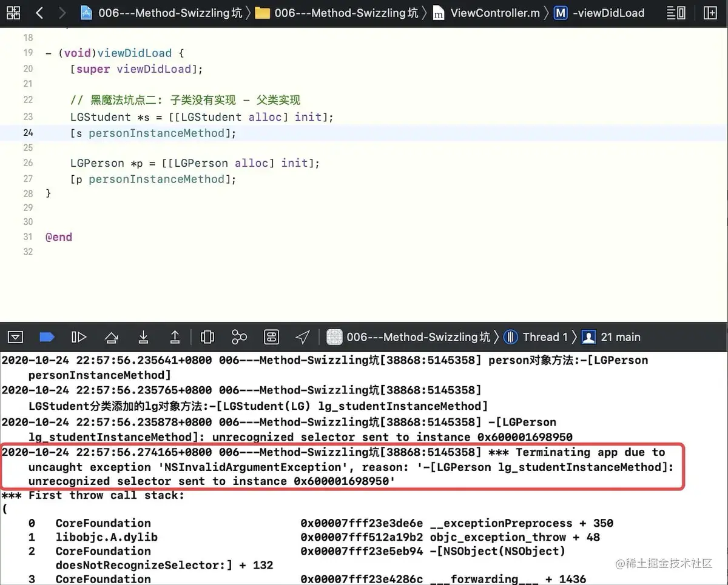Click the '21 main' frame icon
Image resolution: width=728 pixels, height=585 pixels.
pyautogui.click(x=588, y=337)
